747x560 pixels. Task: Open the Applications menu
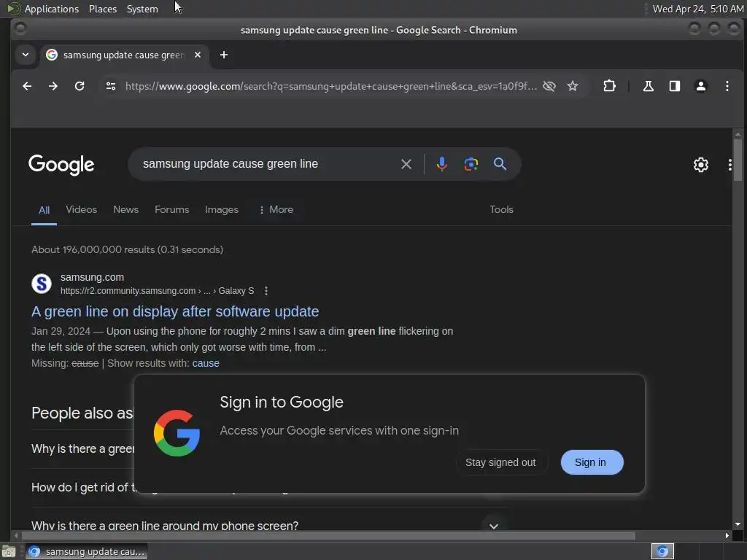(x=43, y=9)
